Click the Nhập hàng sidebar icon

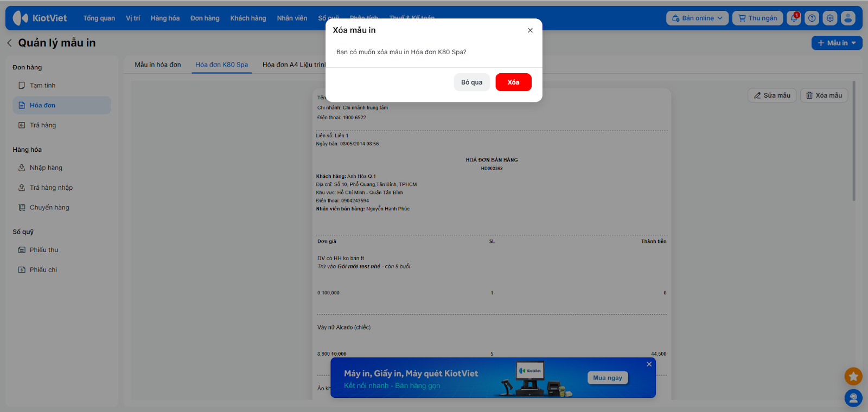coord(22,168)
